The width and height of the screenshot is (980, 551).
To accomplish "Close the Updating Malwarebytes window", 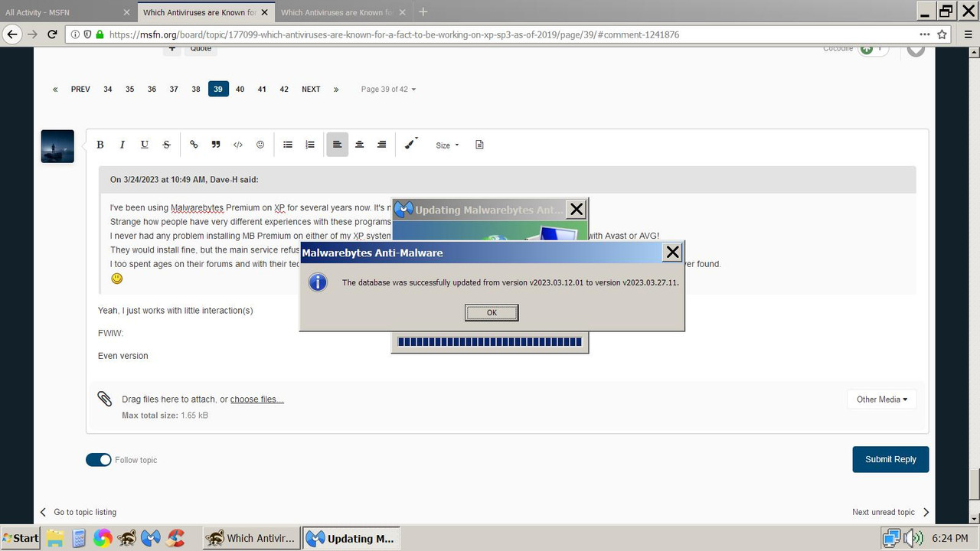I will click(577, 209).
